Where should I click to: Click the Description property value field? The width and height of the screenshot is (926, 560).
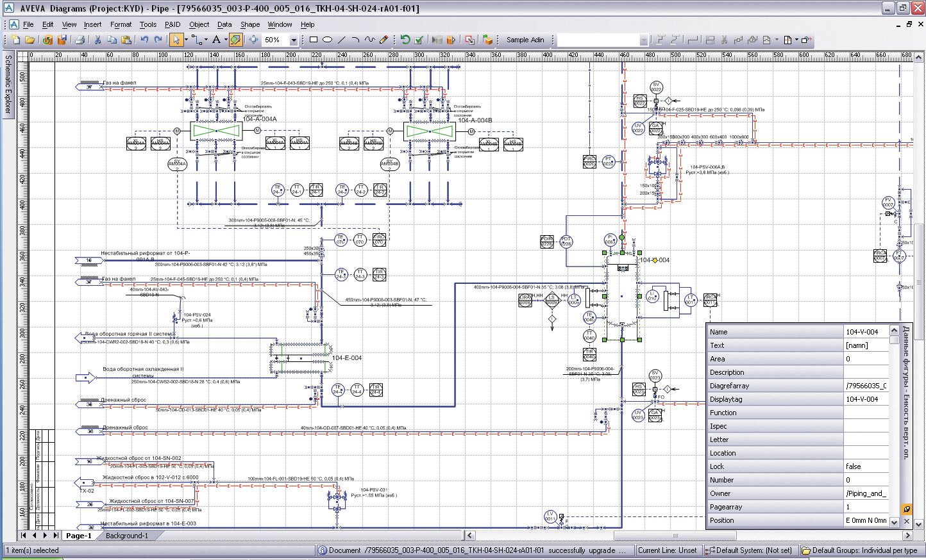866,372
